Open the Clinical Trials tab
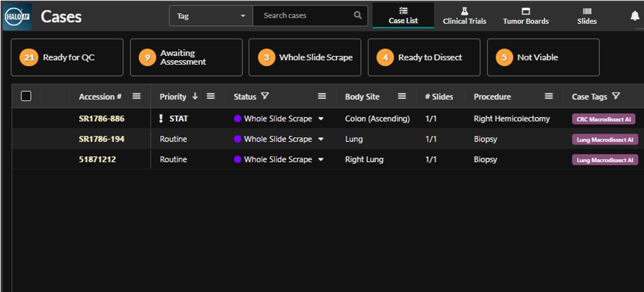Screen dimensions: 644x292 coord(465,16)
